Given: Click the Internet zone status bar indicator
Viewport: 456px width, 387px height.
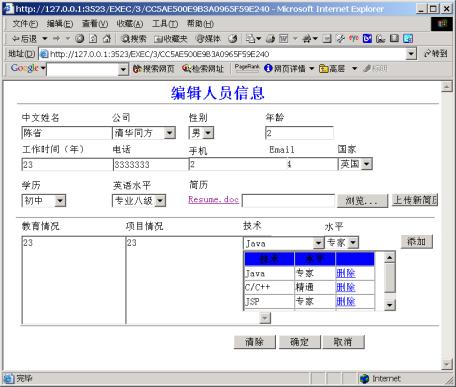Looking at the screenshot, I should pyautogui.click(x=379, y=379).
